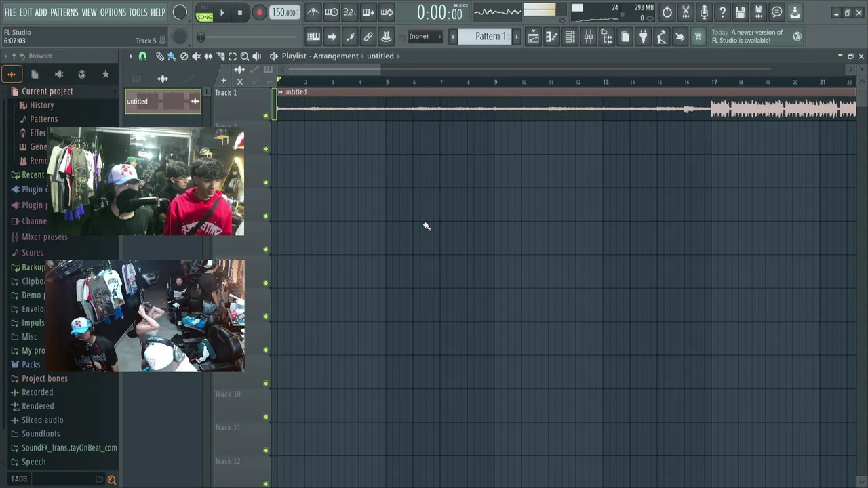This screenshot has width=868, height=488.
Task: Arm recording with the red record button
Action: coord(260,13)
